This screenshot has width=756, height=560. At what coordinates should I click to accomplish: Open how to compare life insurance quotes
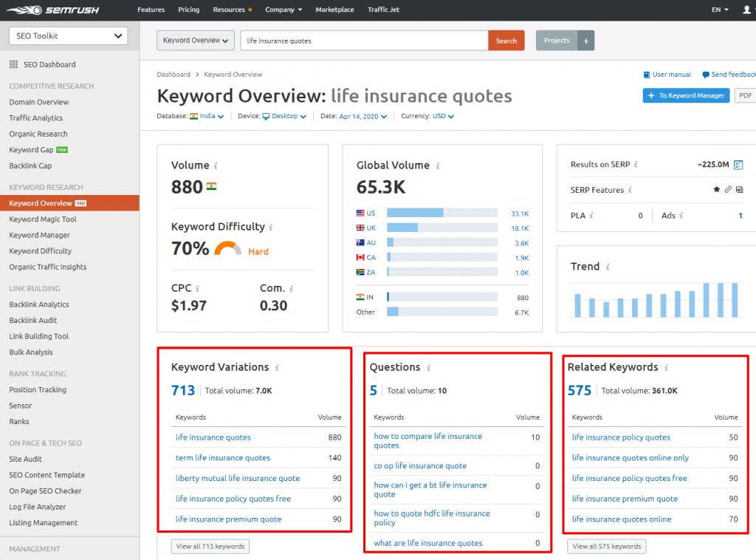pyautogui.click(x=428, y=440)
